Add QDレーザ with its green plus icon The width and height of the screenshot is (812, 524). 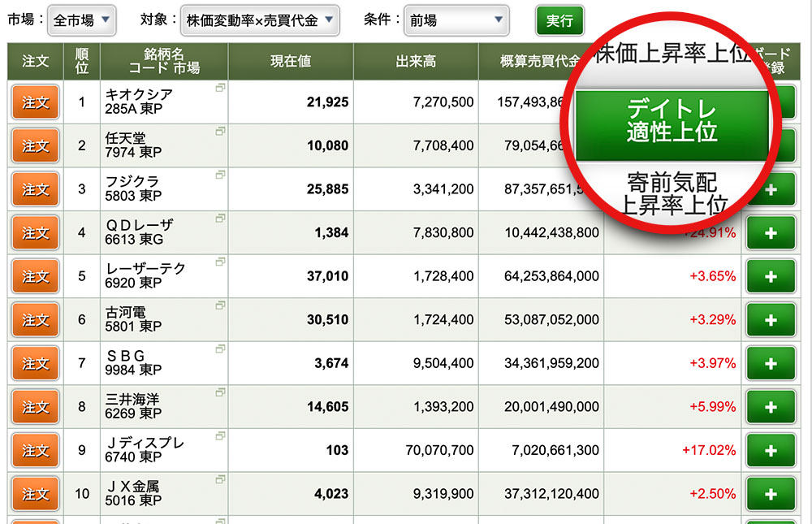point(771,233)
